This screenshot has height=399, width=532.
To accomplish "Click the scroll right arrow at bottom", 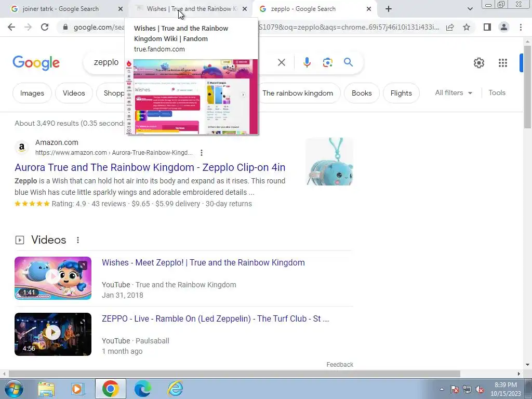I will pyautogui.click(x=519, y=374).
